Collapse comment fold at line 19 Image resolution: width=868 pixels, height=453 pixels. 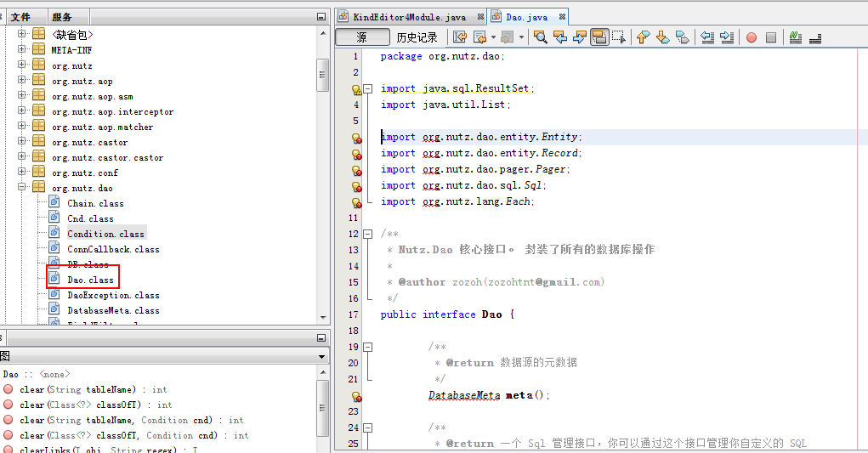367,347
